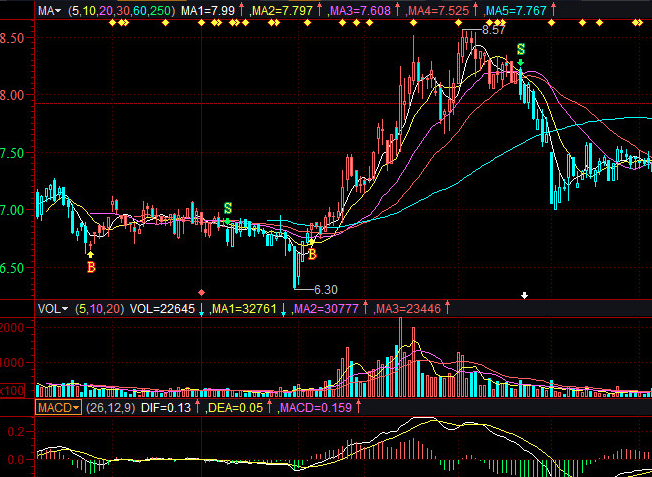652x477 pixels.
Task: Click the red diamond marker at the price panel bottom
Action: pos(202,293)
